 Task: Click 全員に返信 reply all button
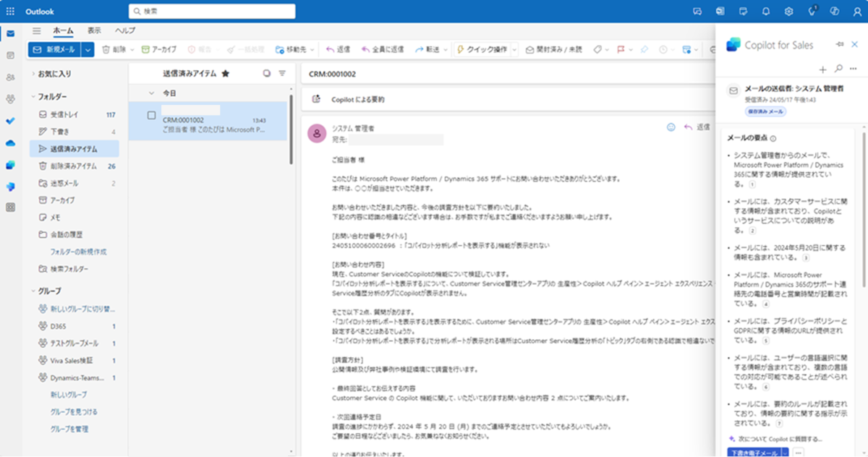tap(383, 49)
